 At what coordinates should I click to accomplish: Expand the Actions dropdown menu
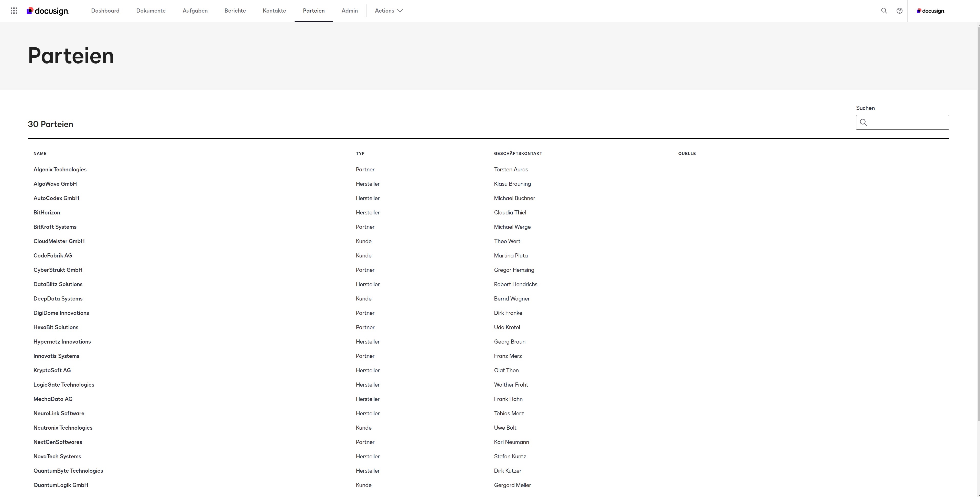pyautogui.click(x=389, y=11)
